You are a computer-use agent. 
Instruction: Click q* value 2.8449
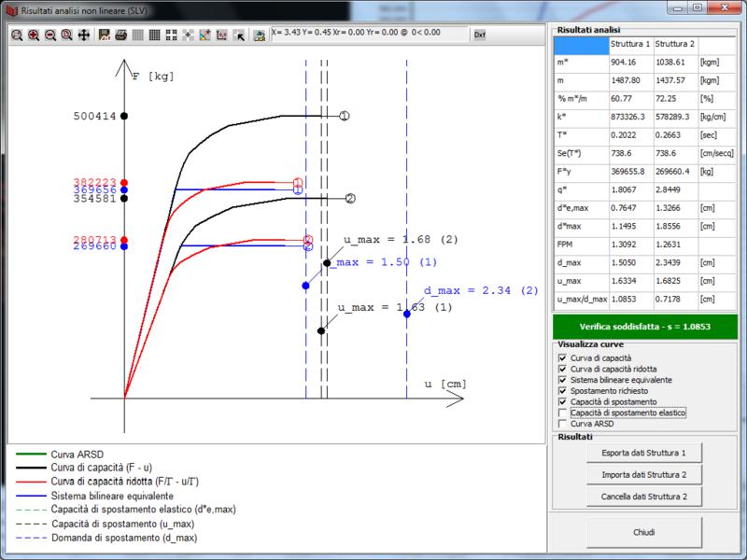click(x=676, y=189)
